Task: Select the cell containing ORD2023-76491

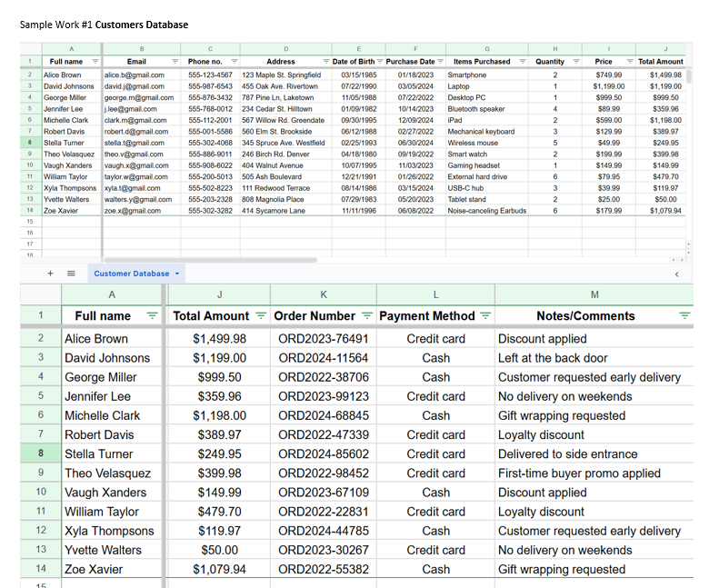Action: coord(324,339)
